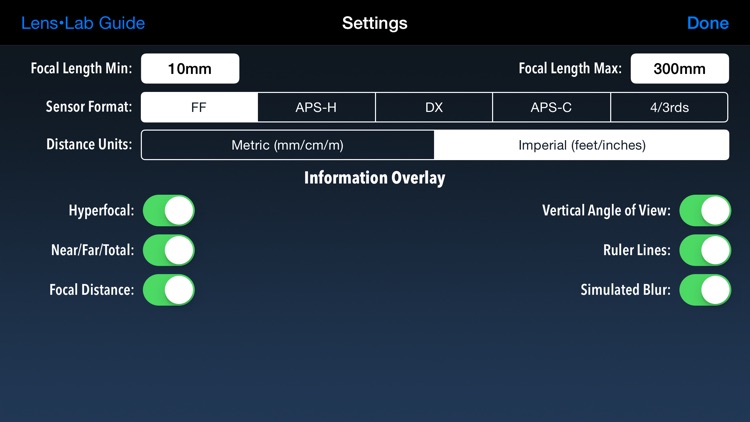Click the Settings title in header

375,23
